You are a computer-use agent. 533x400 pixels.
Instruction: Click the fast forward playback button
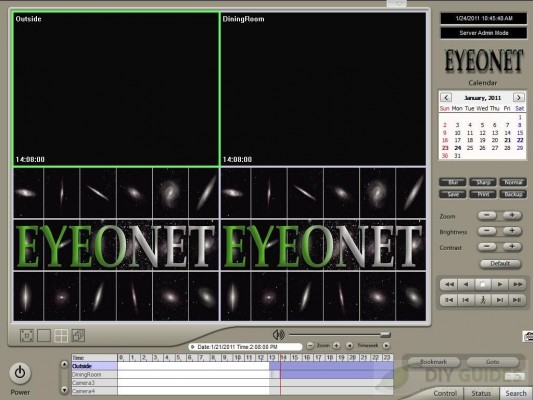click(517, 284)
